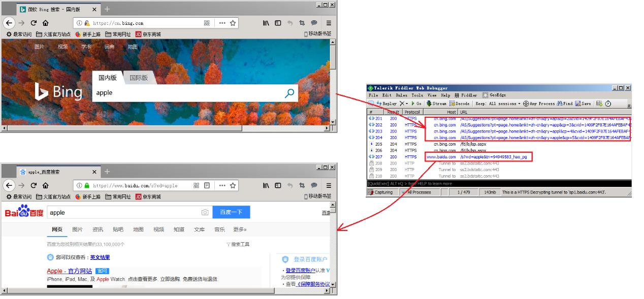Reload the Bing browser page

pyautogui.click(x=34, y=23)
